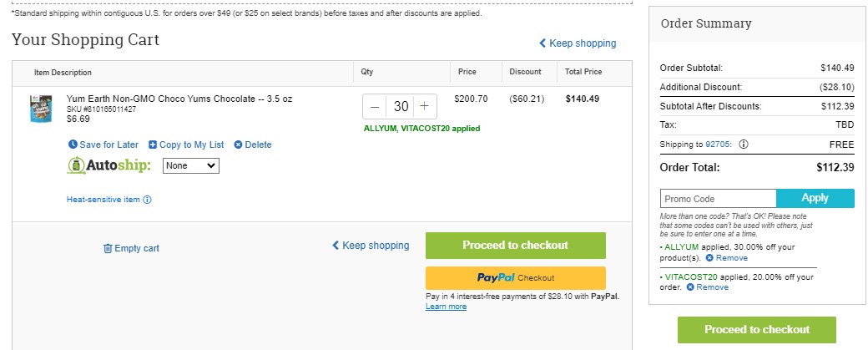
Task: Decrease quantity with the minus button
Action: (x=375, y=106)
